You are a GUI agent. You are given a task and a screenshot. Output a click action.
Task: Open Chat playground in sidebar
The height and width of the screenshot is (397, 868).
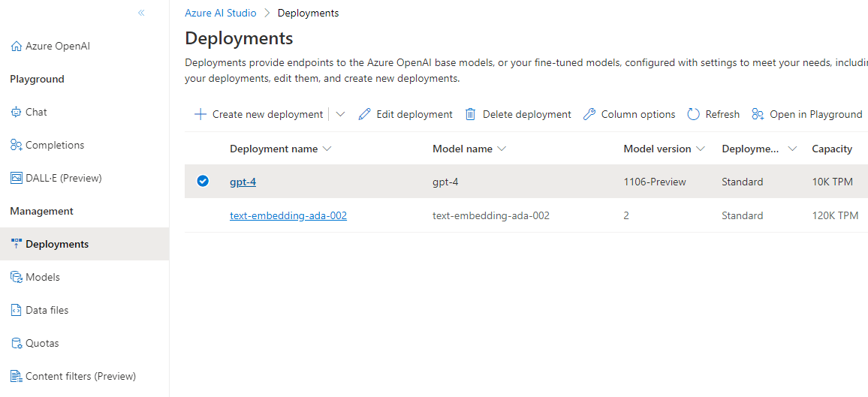(37, 113)
